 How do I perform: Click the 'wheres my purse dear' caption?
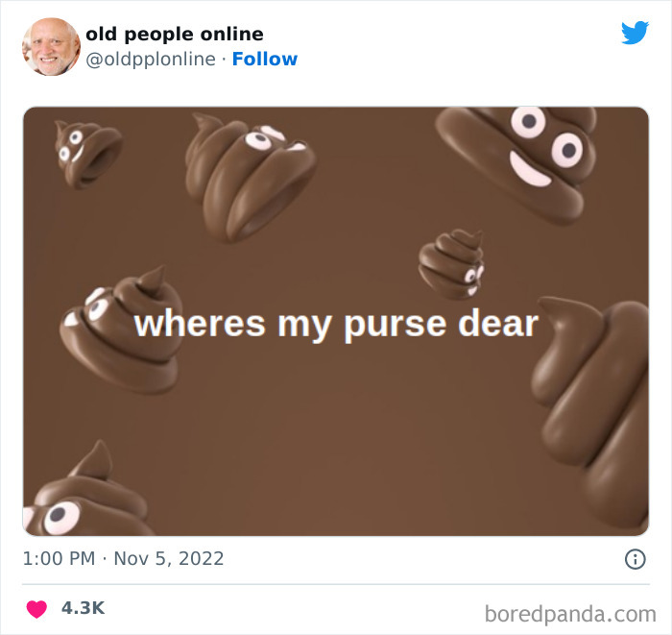click(336, 325)
